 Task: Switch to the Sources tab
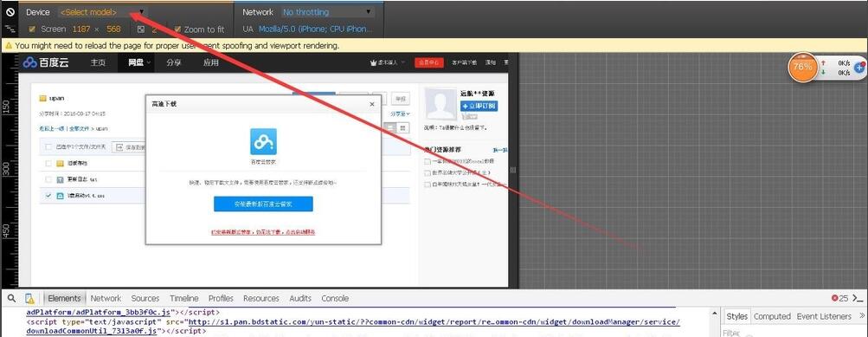click(145, 298)
